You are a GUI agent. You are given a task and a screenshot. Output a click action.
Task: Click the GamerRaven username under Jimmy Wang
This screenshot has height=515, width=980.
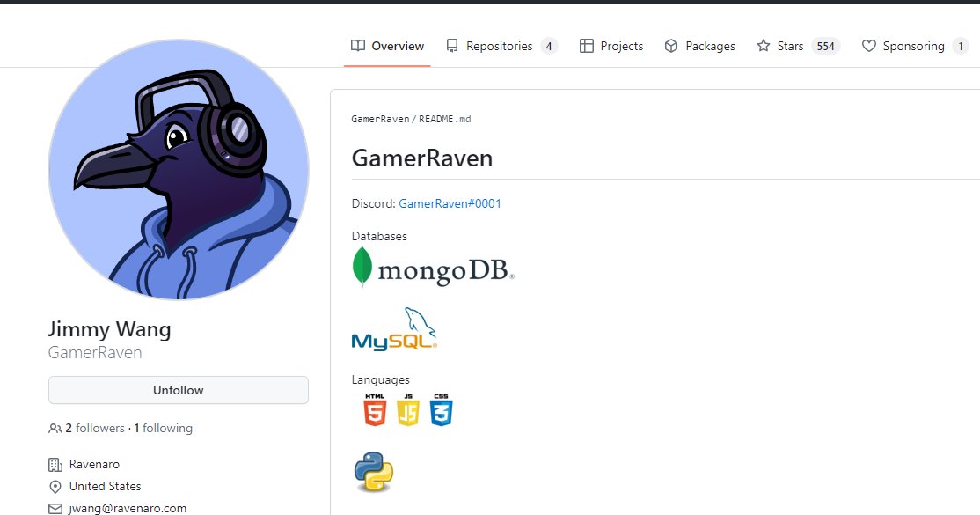pyautogui.click(x=95, y=352)
